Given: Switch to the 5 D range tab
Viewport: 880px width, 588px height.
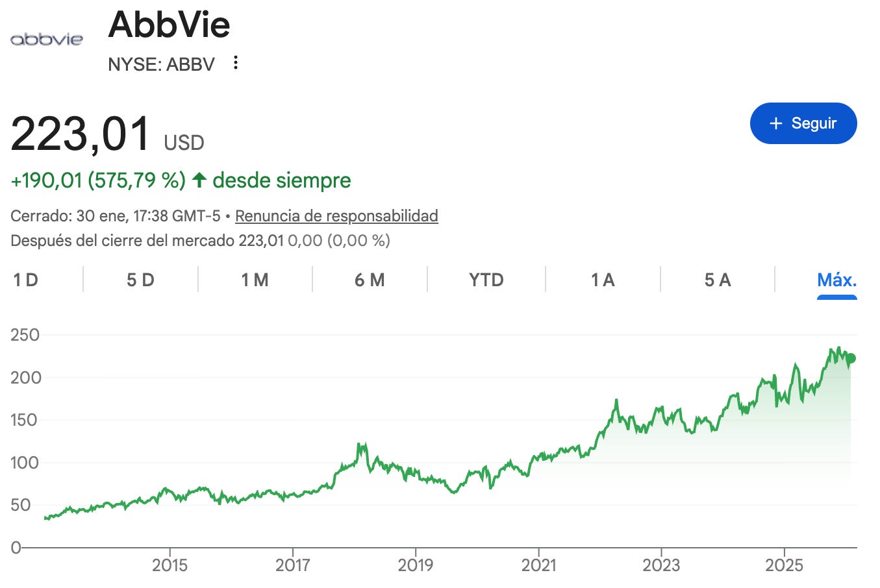Looking at the screenshot, I should pyautogui.click(x=140, y=280).
